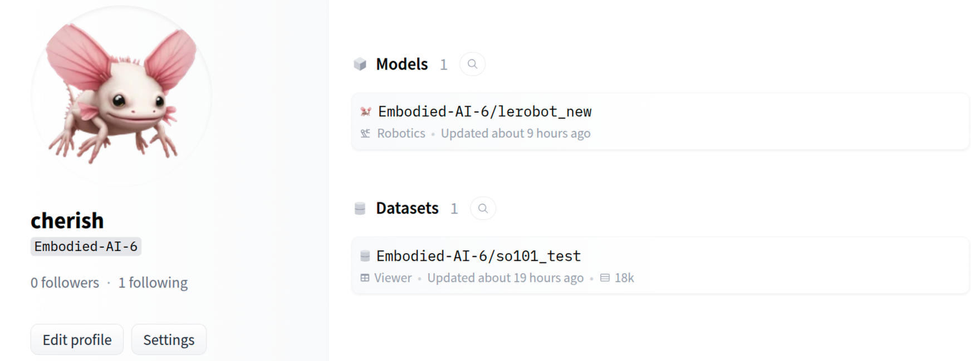
Task: Click the Models section heading
Action: tap(402, 65)
